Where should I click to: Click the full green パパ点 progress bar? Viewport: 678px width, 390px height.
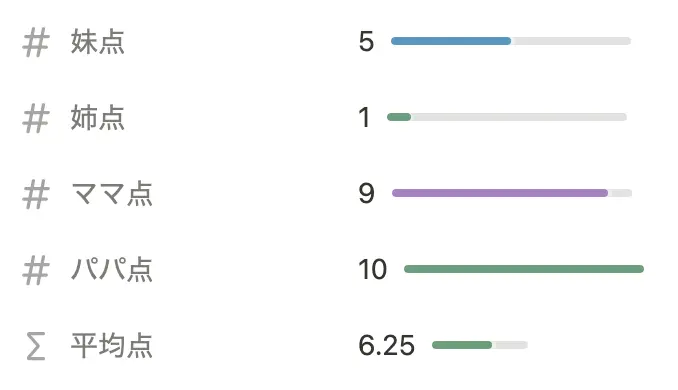[x=524, y=269]
